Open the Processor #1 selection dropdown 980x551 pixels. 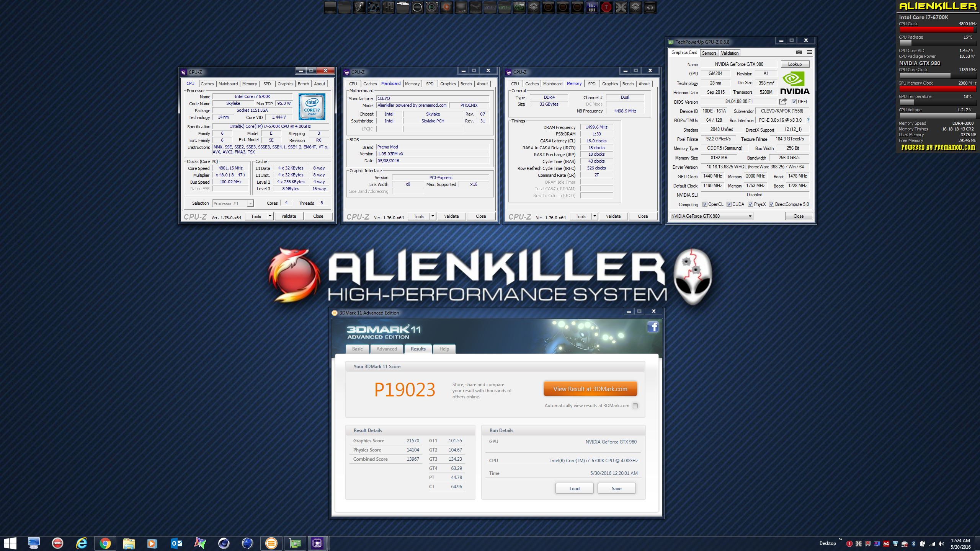coord(233,204)
